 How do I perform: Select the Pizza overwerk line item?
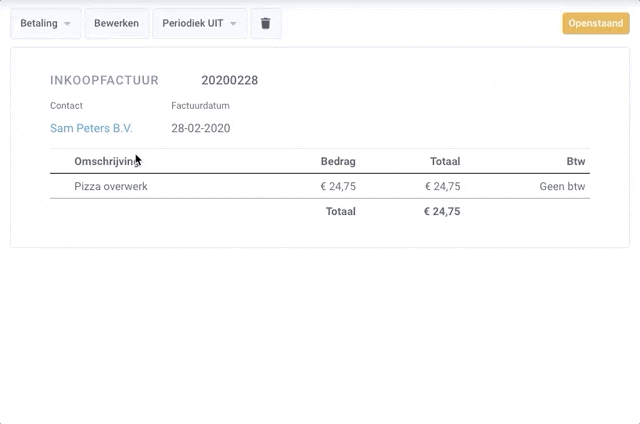111,186
